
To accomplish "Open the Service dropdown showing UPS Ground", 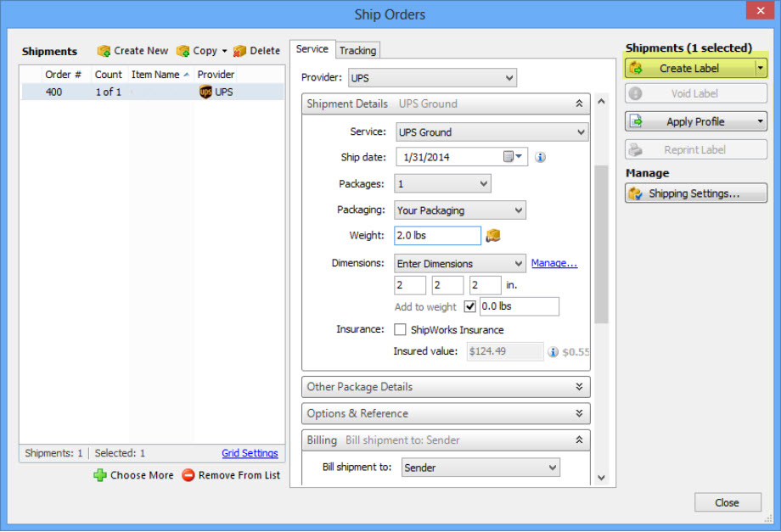I will (492, 132).
